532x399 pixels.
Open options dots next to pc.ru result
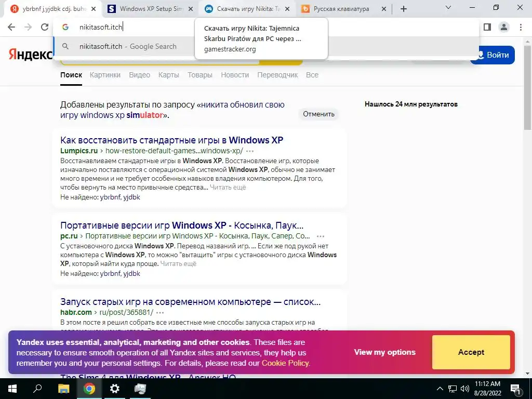320,236
